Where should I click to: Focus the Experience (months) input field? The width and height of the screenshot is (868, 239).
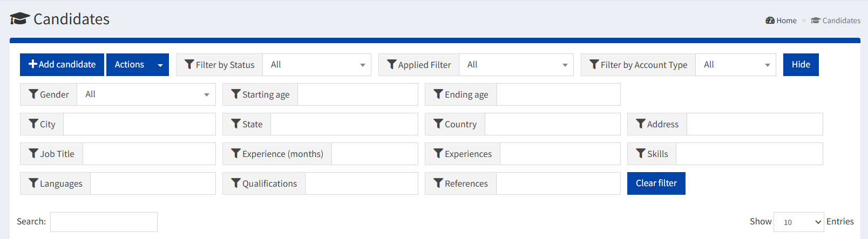375,154
